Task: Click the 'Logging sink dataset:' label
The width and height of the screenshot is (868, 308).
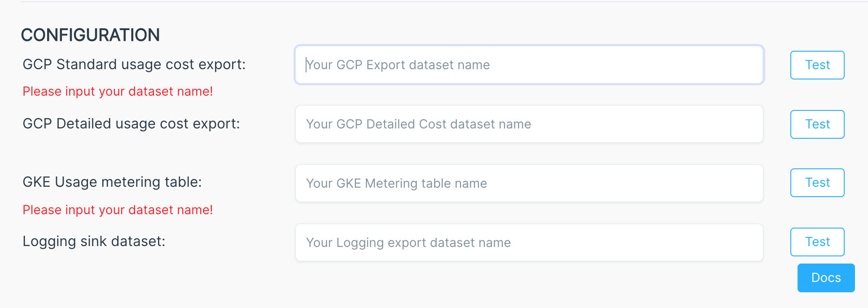Action: [94, 242]
